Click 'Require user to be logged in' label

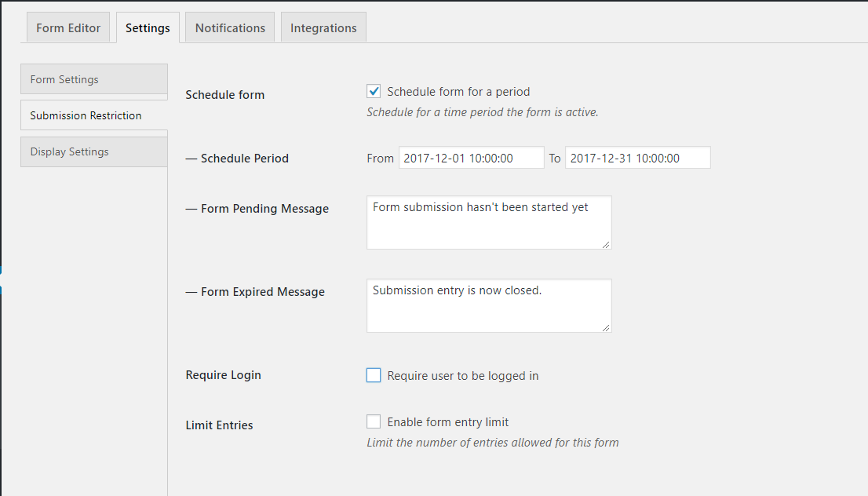pyautogui.click(x=463, y=376)
